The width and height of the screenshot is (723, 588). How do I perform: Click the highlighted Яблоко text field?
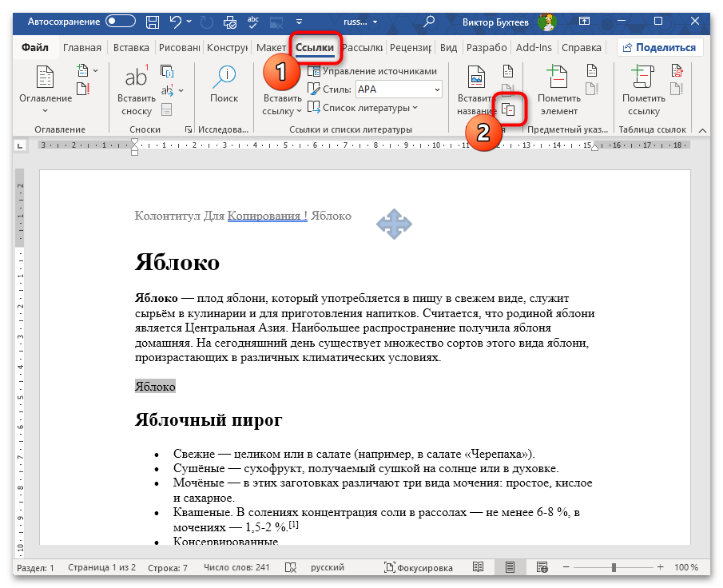tap(155, 387)
